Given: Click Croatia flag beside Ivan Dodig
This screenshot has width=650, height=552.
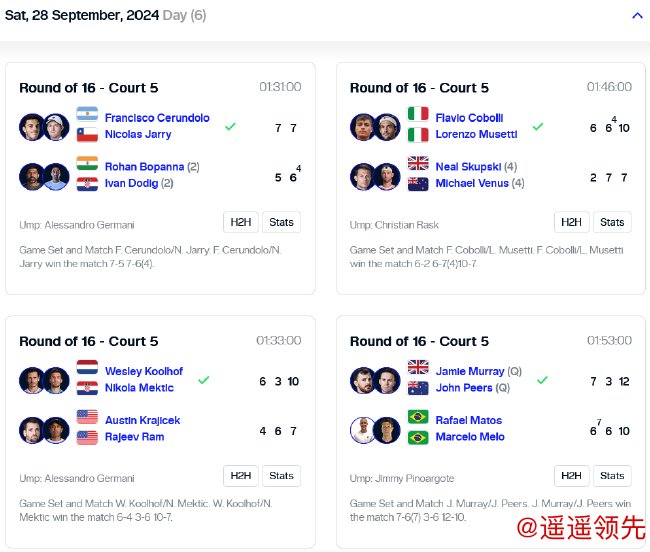Looking at the screenshot, I should [87, 183].
